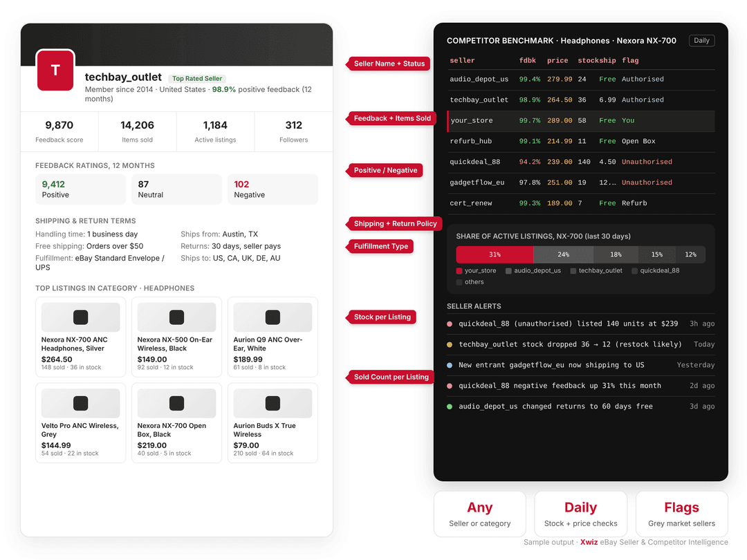This screenshot has width=747, height=560.
Task: Click the Unauthorised flag for quickdeal_88
Action: click(647, 162)
